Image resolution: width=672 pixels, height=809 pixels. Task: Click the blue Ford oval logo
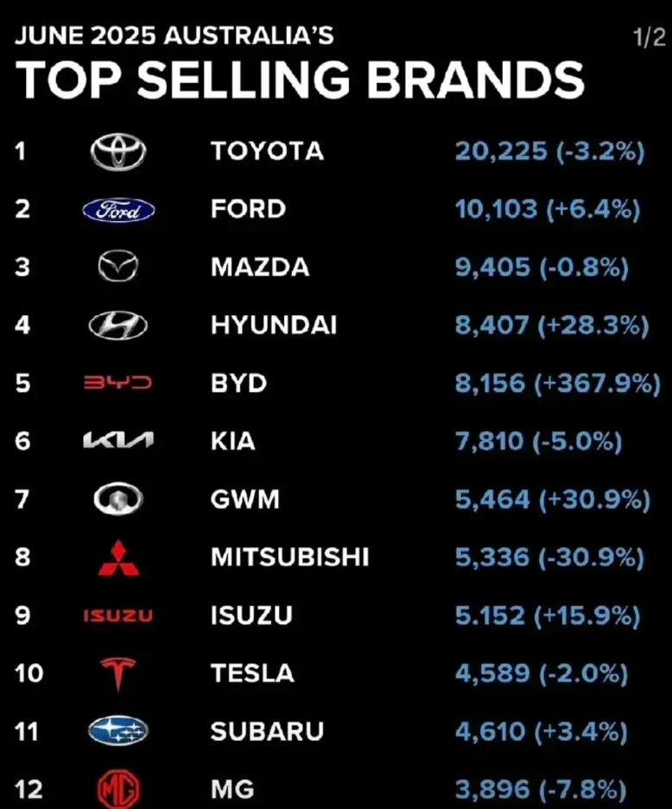(x=118, y=210)
